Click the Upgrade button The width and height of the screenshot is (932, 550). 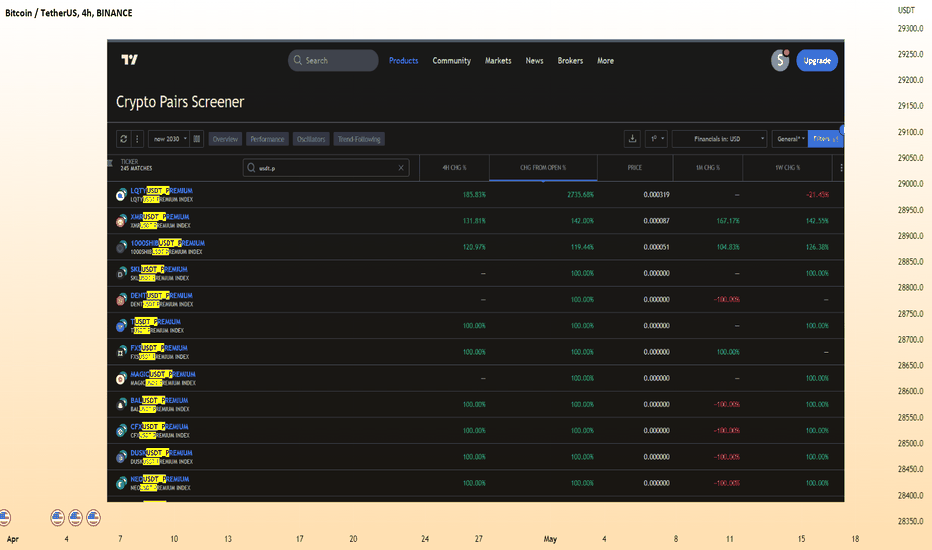point(817,60)
